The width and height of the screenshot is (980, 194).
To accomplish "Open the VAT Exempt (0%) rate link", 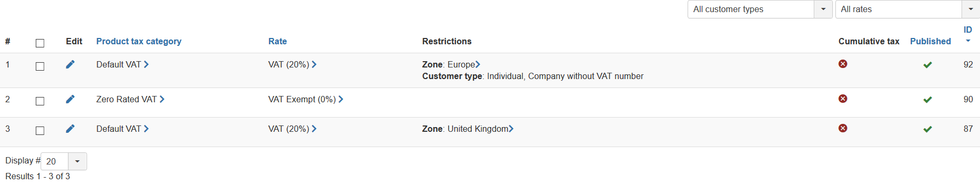I will pos(306,99).
